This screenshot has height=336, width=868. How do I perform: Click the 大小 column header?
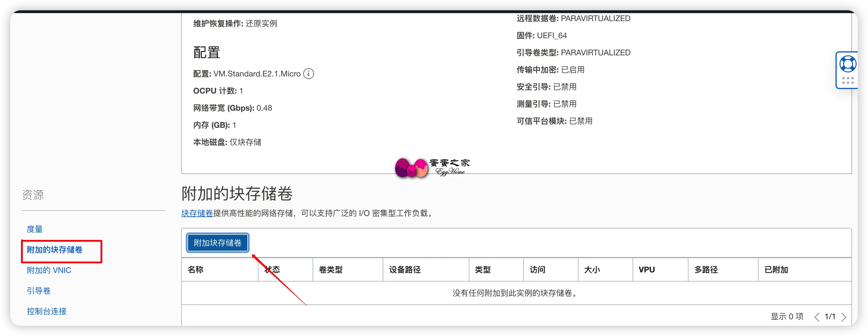(592, 270)
